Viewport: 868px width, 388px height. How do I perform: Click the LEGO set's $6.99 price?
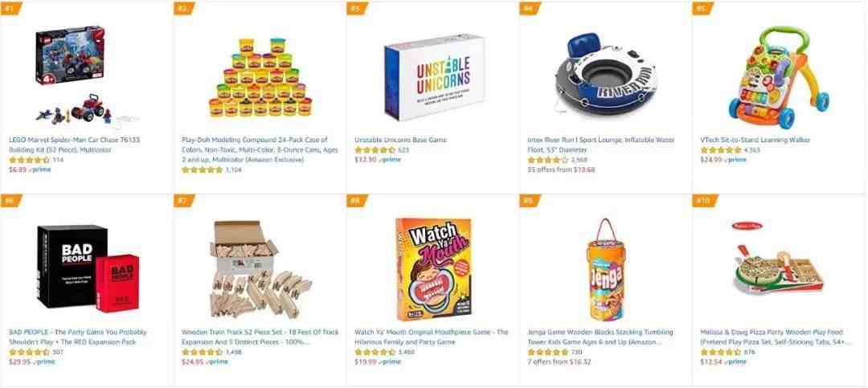[18, 170]
